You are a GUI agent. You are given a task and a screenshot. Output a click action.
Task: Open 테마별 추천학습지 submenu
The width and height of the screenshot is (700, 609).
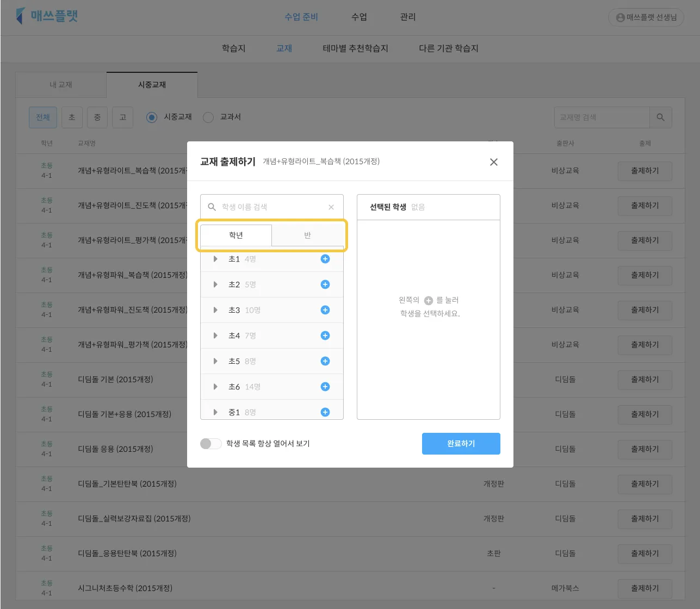tap(356, 48)
